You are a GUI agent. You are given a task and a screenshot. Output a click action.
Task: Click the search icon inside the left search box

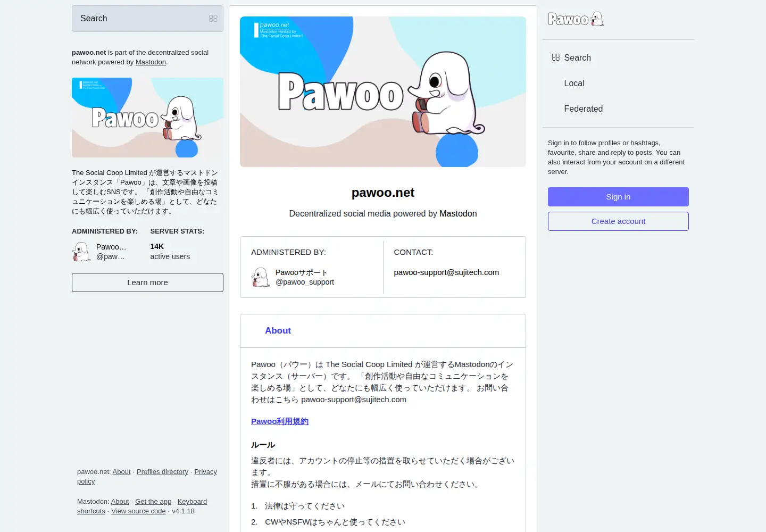coord(213,19)
